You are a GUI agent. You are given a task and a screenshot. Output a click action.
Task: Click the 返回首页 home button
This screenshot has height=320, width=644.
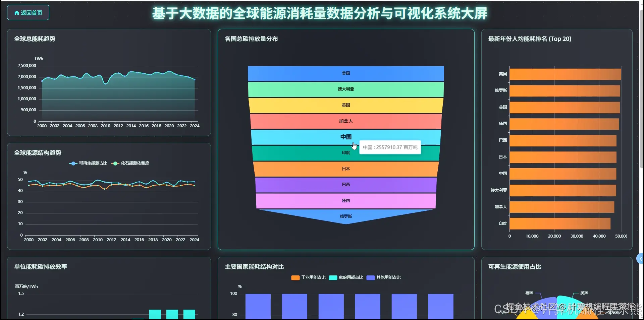click(28, 13)
